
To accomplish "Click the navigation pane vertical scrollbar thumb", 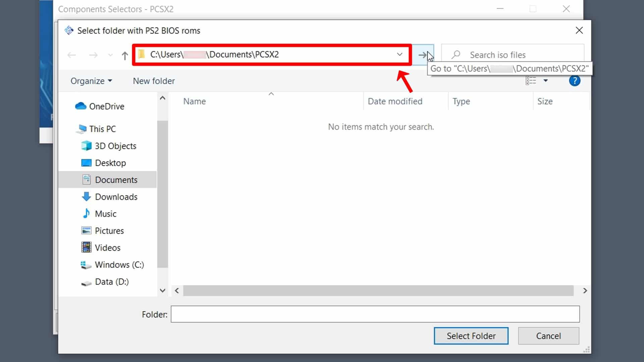I will (163, 194).
